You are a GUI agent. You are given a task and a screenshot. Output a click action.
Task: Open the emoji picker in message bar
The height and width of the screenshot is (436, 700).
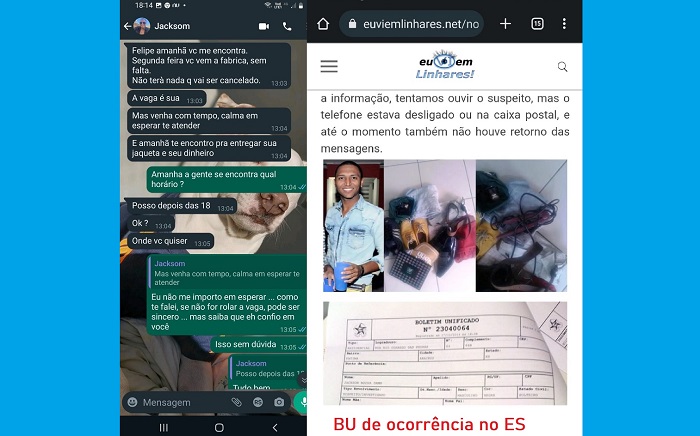click(133, 403)
